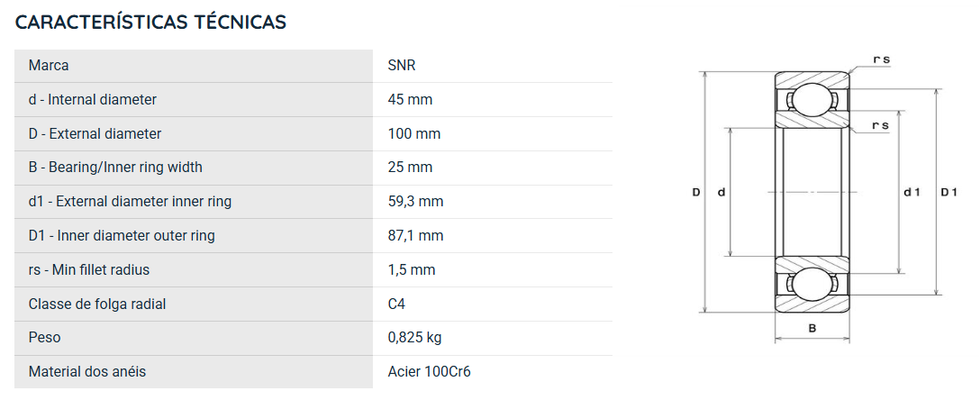980x400 pixels.
Task: Select the rs - Min fillet radius label
Action: click(x=89, y=270)
